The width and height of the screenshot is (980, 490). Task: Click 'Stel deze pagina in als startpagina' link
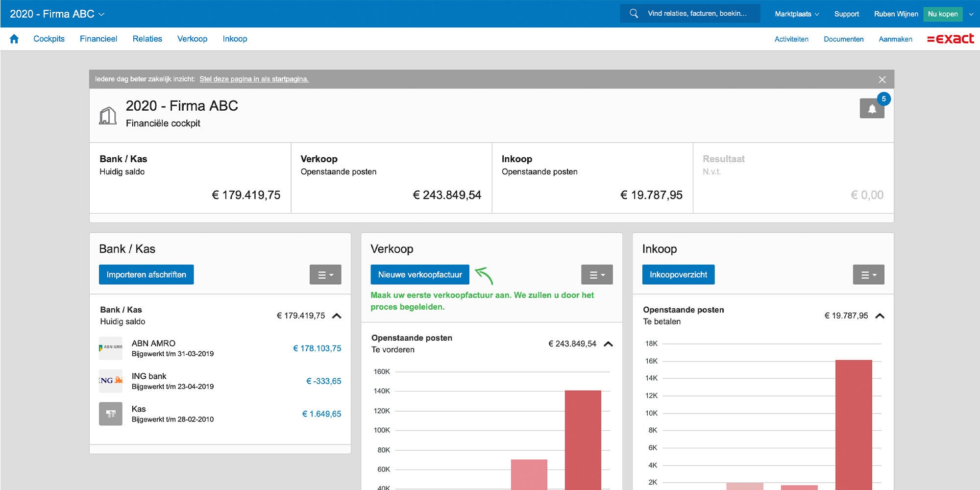(254, 79)
